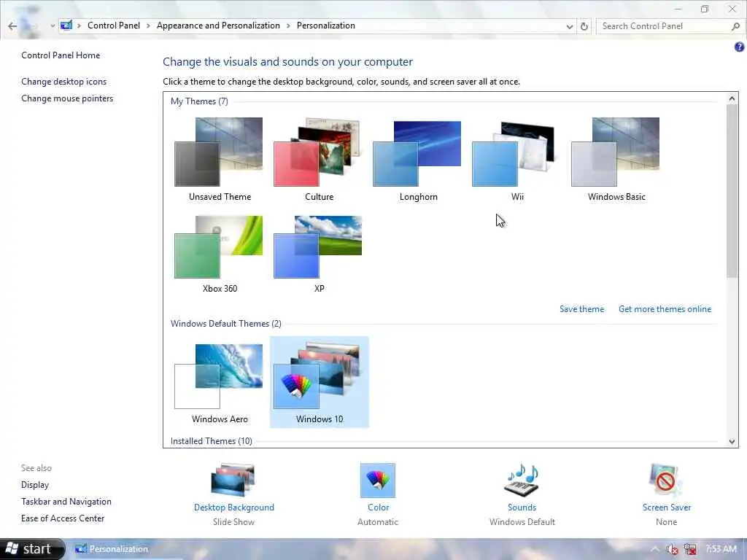Click the See also label
This screenshot has height=560, width=747.
(x=36, y=468)
